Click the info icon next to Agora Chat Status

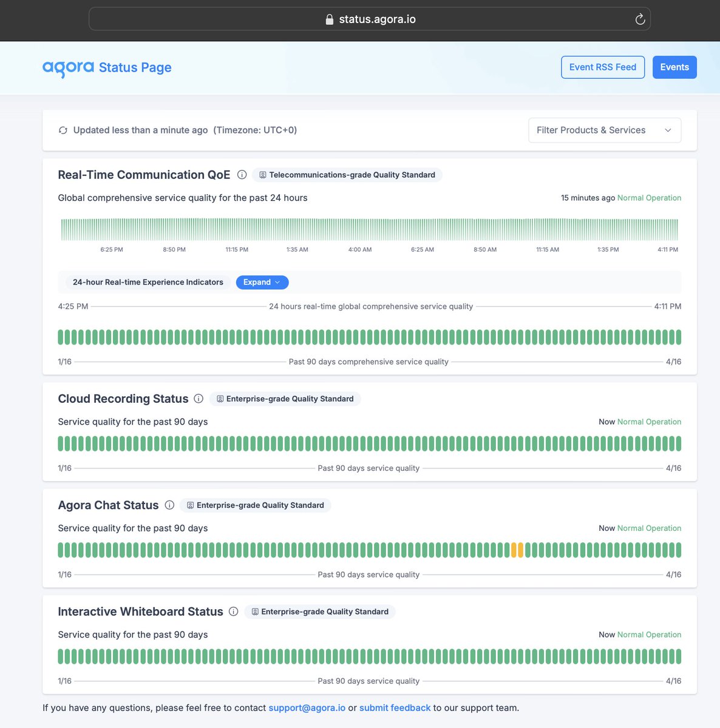(169, 505)
